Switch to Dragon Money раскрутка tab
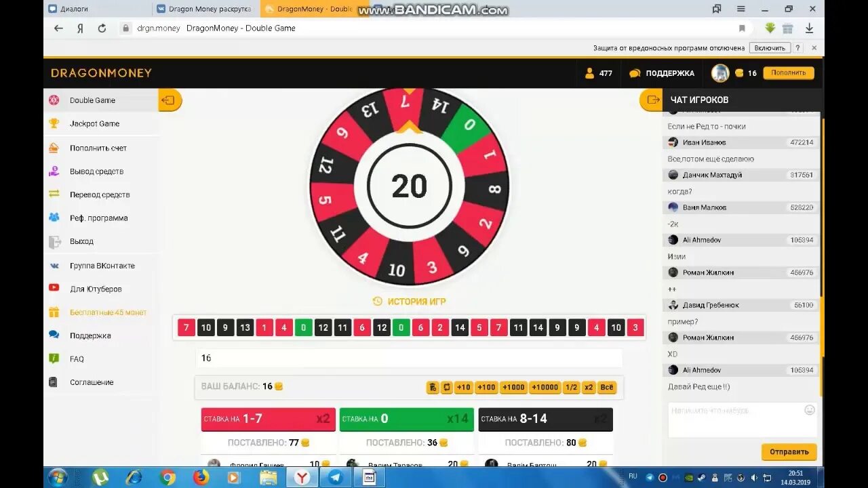This screenshot has height=488, width=868. 205,9
